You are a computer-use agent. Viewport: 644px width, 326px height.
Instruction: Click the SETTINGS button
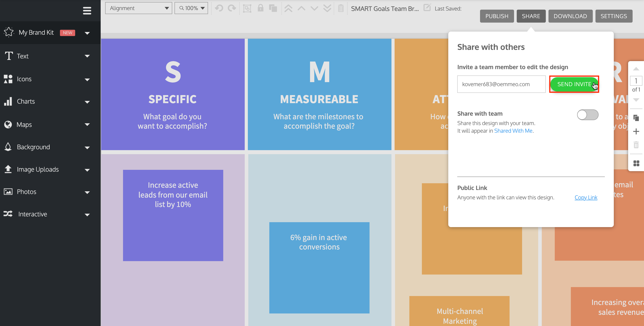tap(614, 16)
